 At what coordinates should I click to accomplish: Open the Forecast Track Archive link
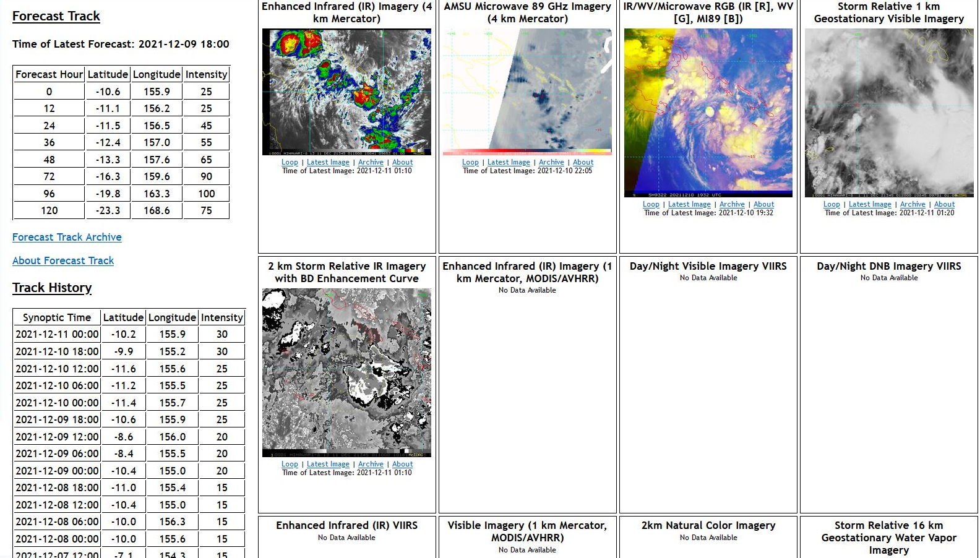coord(67,237)
